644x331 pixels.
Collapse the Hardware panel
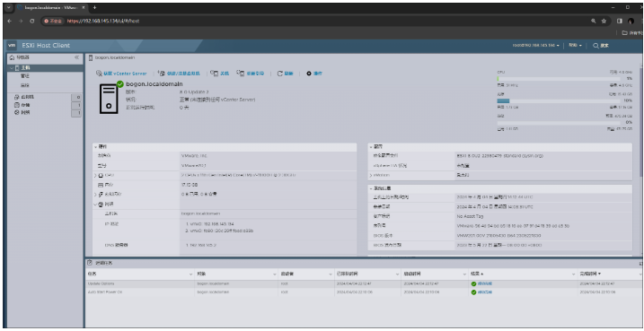pos(96,146)
